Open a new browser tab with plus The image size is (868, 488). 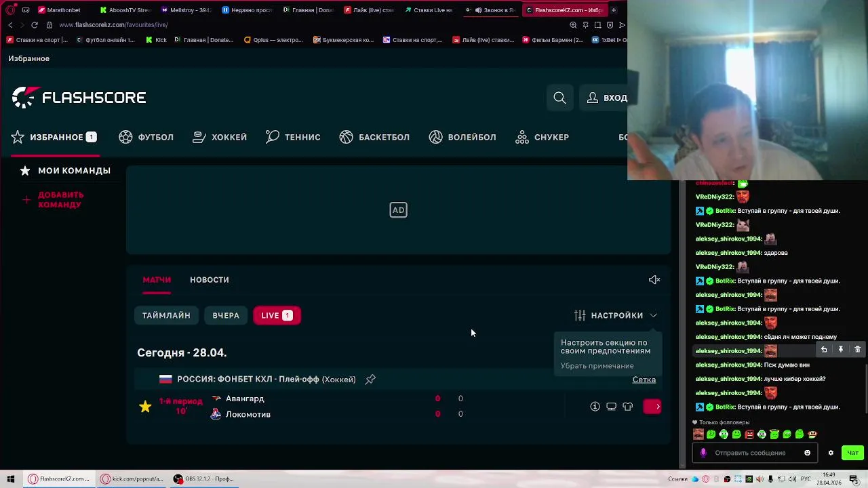coord(613,10)
